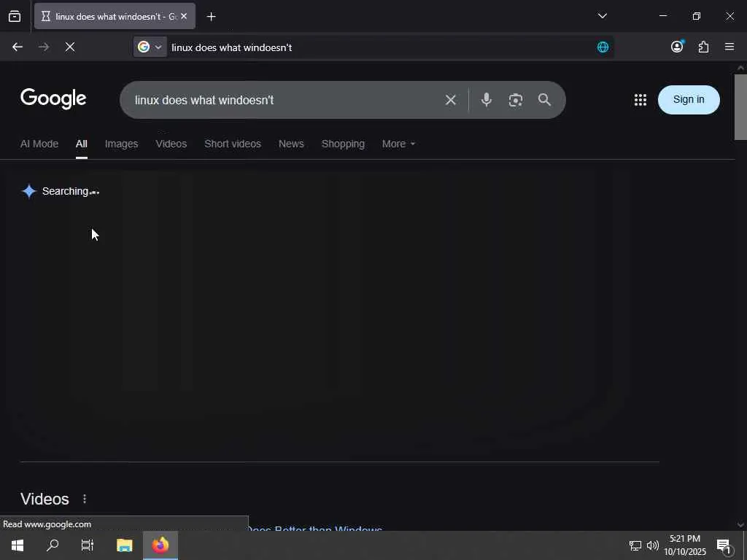This screenshot has height=560, width=747.
Task: Click the AI overview sparkle icon
Action: [x=29, y=191]
